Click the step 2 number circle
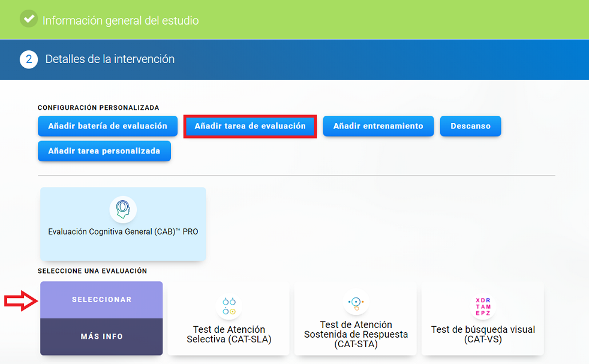589x364 pixels. (28, 59)
